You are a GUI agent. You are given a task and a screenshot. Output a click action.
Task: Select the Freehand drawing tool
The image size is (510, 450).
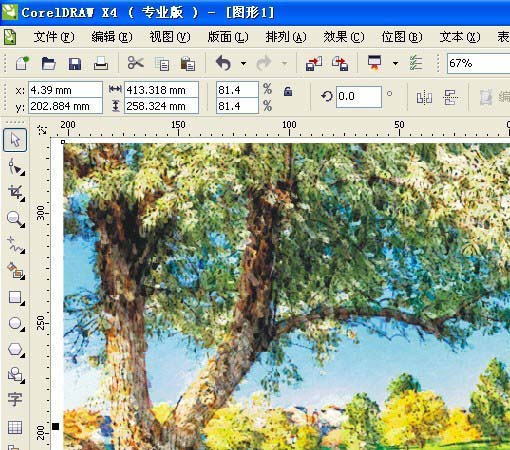pyautogui.click(x=15, y=245)
